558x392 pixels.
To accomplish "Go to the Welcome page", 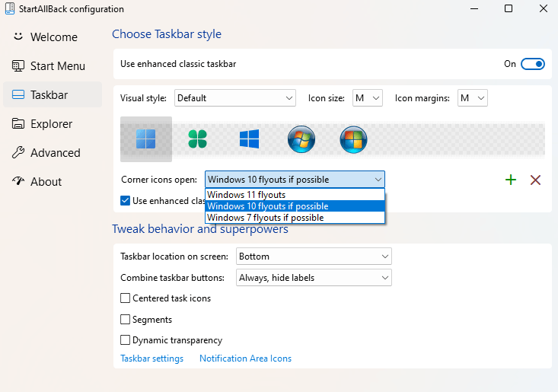I will (54, 37).
